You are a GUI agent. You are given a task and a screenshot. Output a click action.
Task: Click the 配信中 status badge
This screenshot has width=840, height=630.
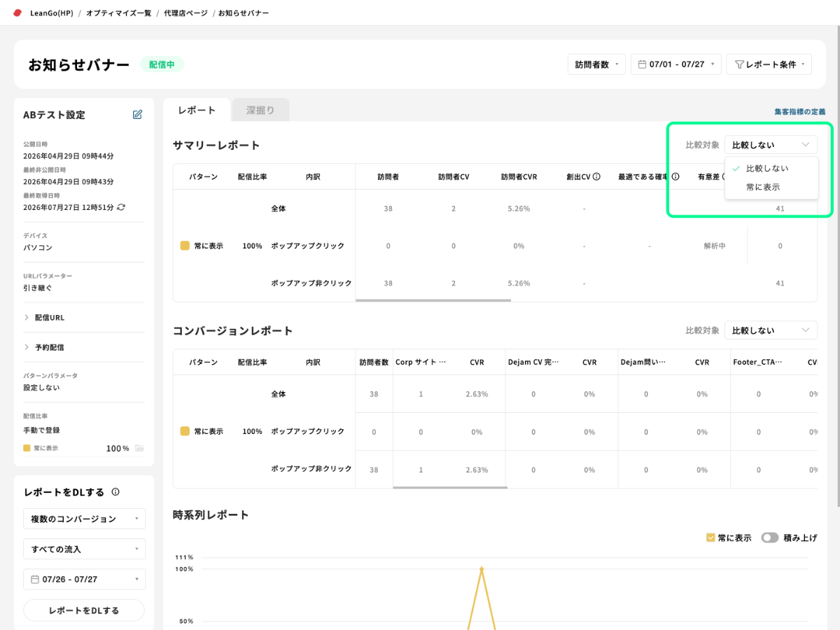click(x=162, y=64)
